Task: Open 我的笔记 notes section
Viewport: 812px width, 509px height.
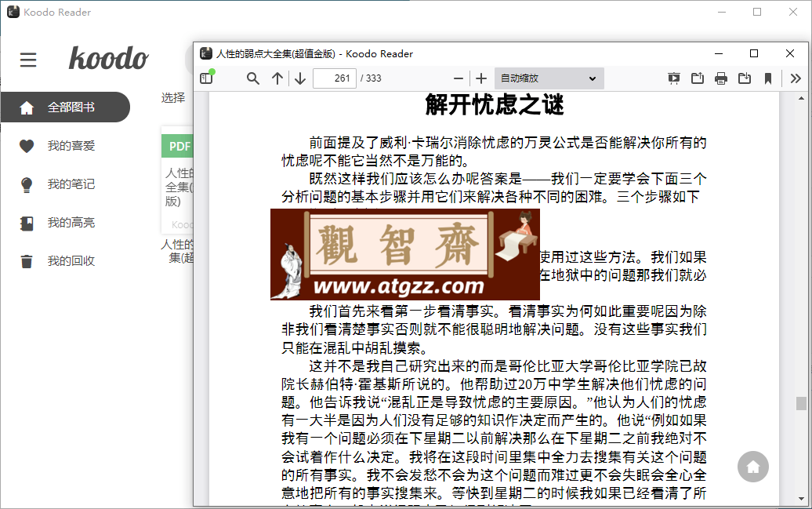Action: pyautogui.click(x=71, y=184)
